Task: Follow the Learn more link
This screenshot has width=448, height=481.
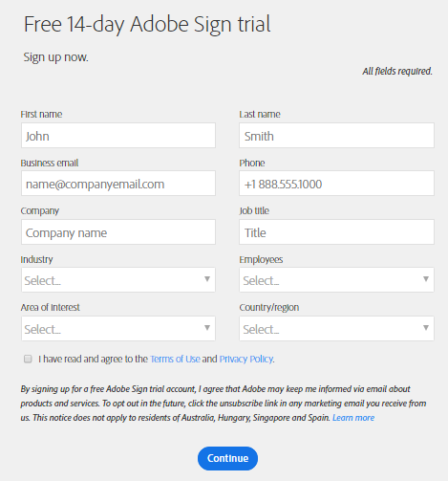Action: click(x=353, y=418)
